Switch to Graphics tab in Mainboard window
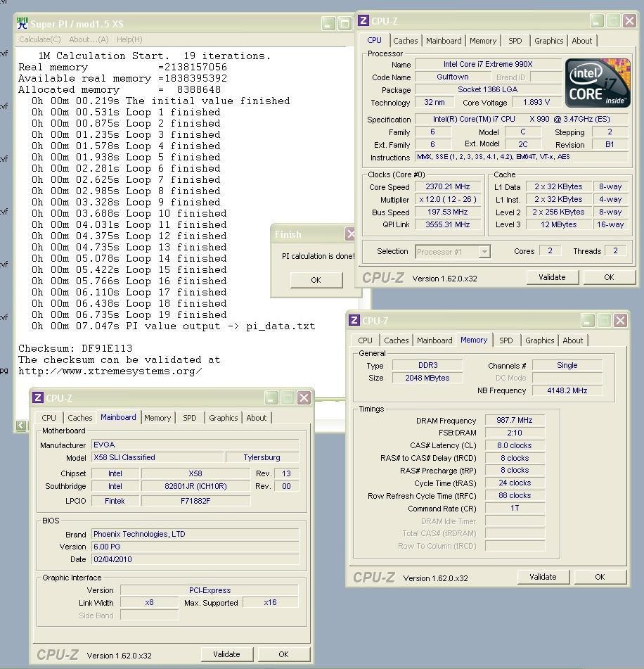Viewport: 644px width, 669px height. 223,418
